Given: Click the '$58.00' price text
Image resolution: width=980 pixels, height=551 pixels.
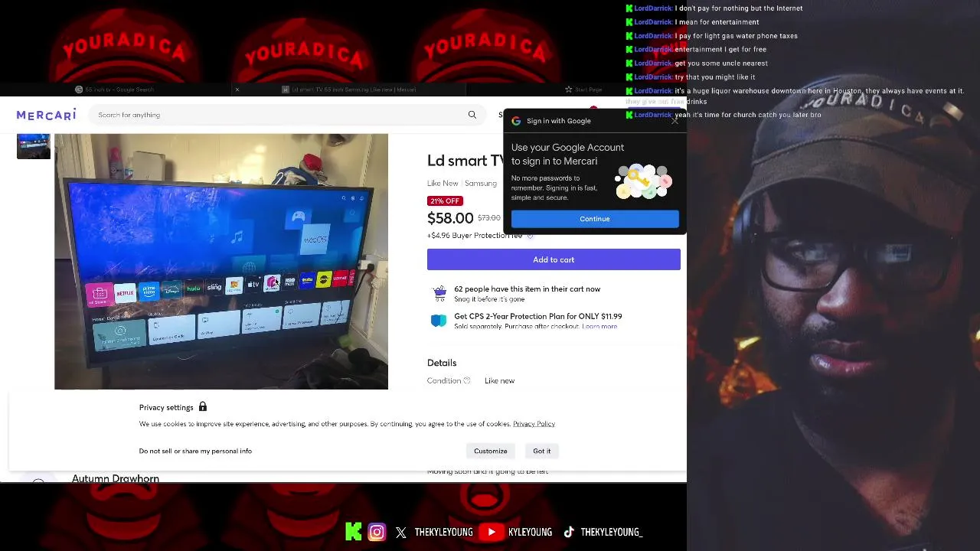Looking at the screenshot, I should point(450,218).
